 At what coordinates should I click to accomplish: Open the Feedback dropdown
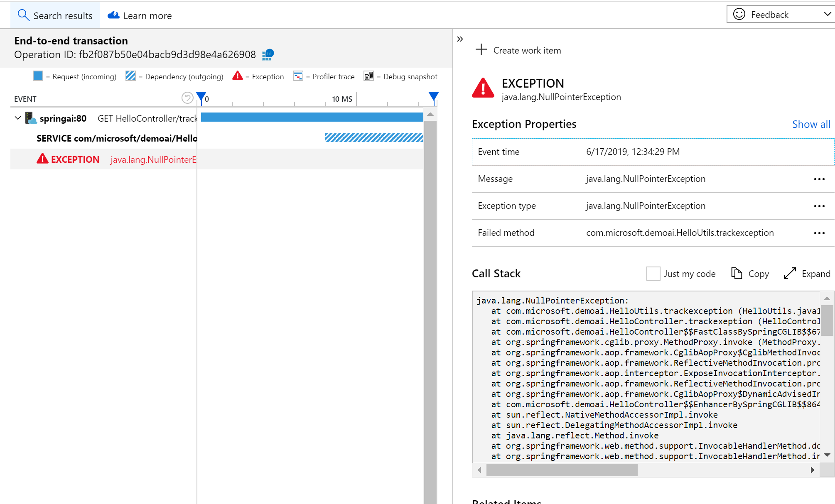781,15
